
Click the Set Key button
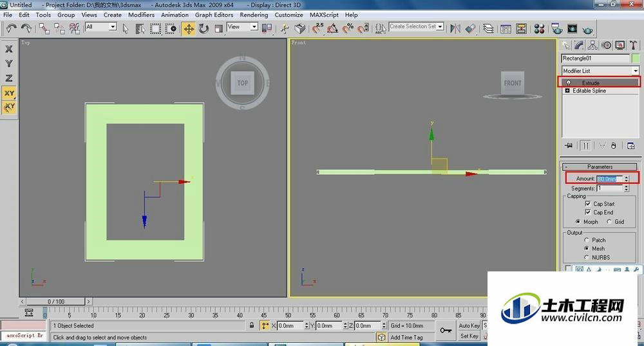click(x=469, y=336)
